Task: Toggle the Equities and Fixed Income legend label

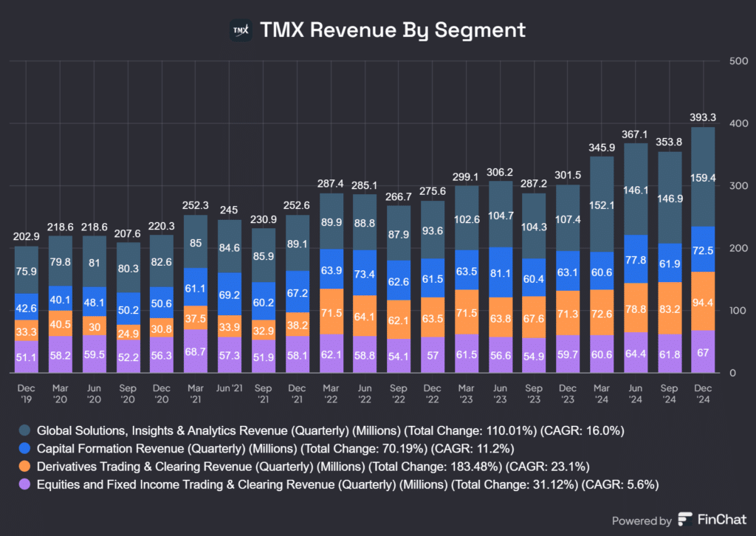Action: tap(347, 484)
